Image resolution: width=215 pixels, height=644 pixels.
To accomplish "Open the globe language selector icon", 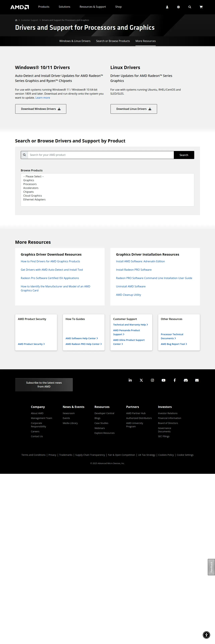I will tap(178, 7).
